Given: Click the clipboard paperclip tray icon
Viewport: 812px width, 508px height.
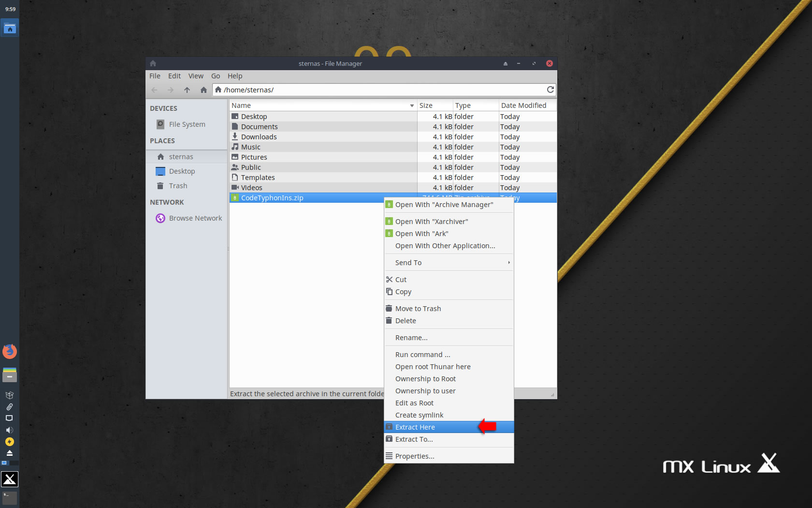Looking at the screenshot, I should coord(9,407).
